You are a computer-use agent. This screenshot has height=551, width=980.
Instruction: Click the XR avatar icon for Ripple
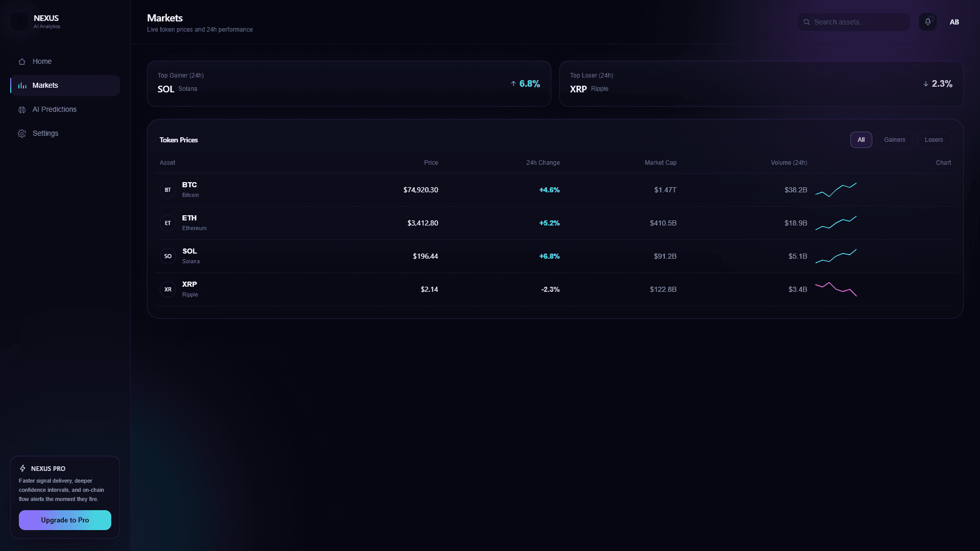[x=168, y=289]
